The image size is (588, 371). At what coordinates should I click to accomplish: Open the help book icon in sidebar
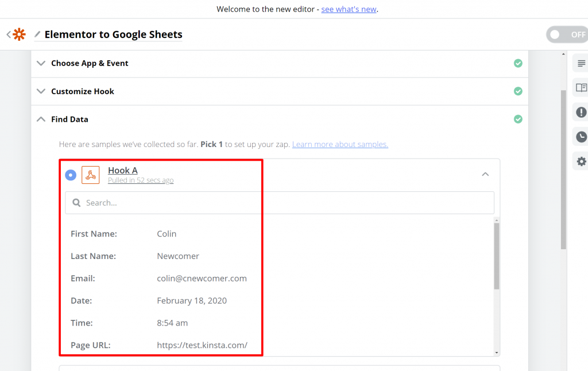pos(581,88)
